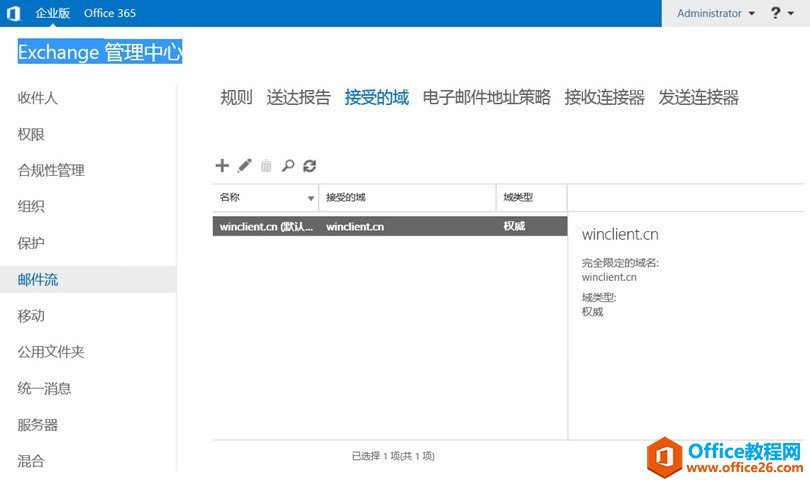810x485 pixels.
Task: Select 邮件流 in the sidebar
Action: tap(88, 279)
